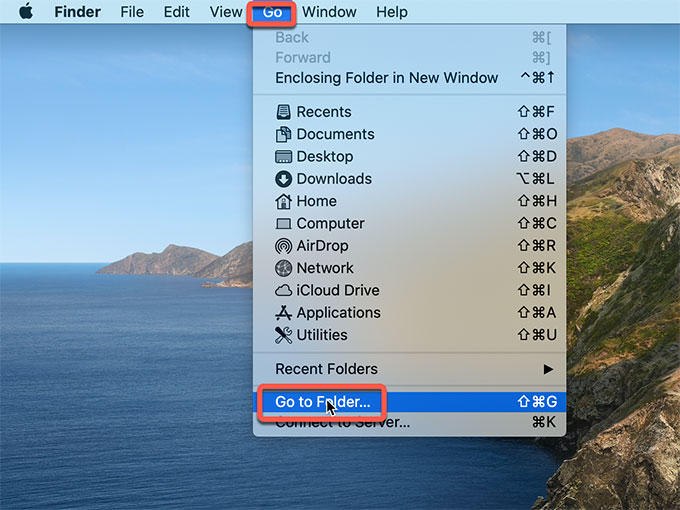Choose the Network menu item
Image resolution: width=680 pixels, height=510 pixels.
pos(409,268)
